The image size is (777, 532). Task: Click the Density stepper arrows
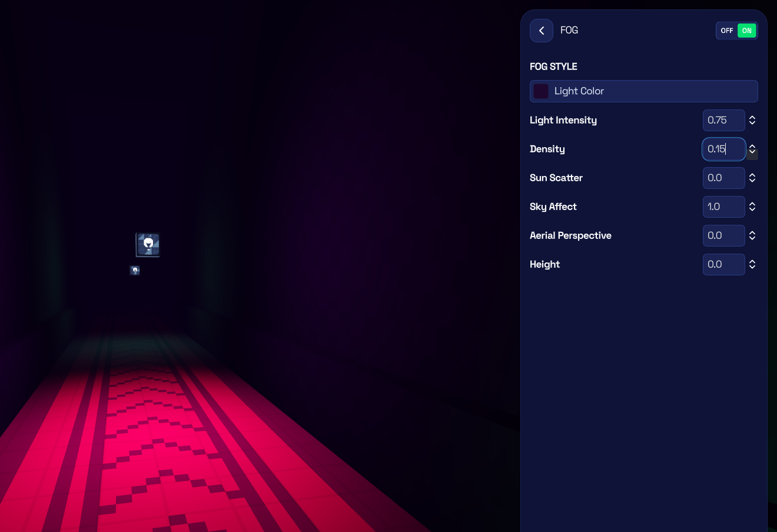point(752,149)
